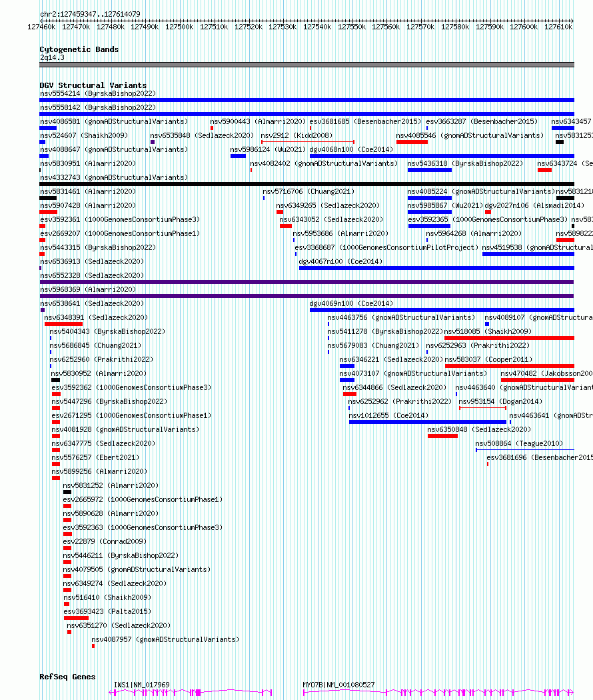The image size is (593, 700).
Task: Click nsv5907428 (Almarri2020) label
Action: (88, 205)
